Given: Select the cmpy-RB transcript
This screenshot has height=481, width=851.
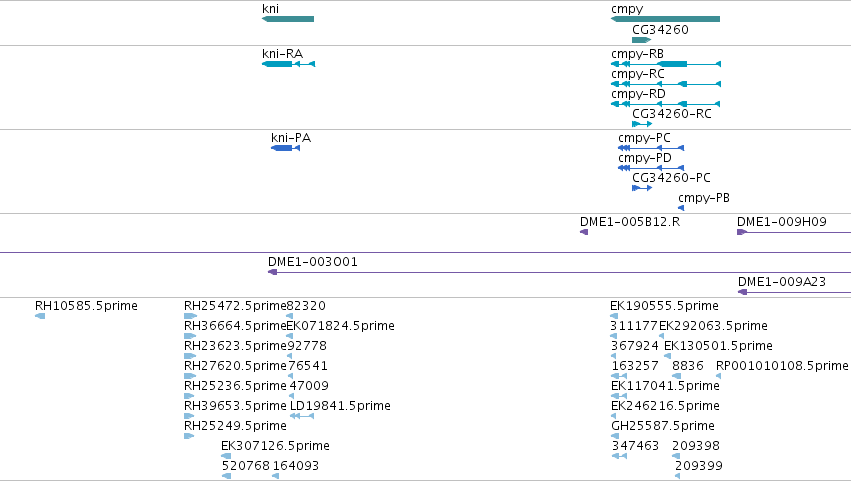Looking at the screenshot, I should [666, 64].
